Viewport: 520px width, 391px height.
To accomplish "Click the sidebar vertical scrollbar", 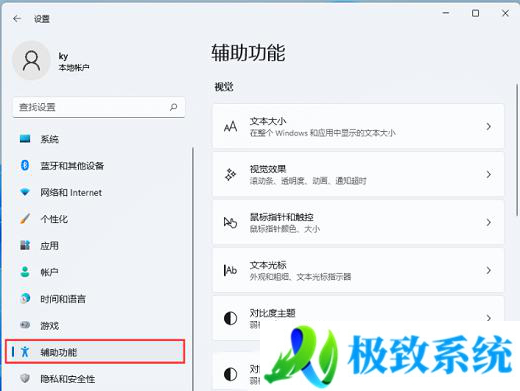I will [x=193, y=269].
